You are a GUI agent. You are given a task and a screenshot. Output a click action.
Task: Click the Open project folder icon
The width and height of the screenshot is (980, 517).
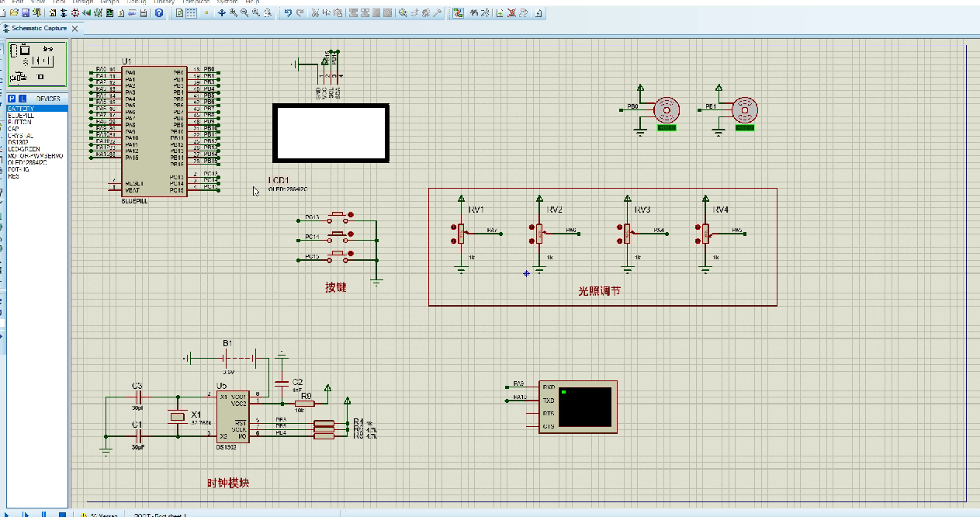coord(16,13)
